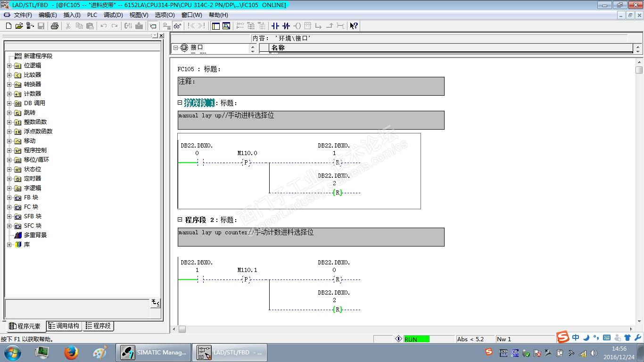This screenshot has width=644, height=362.
Task: Click the M110.0 positive edge element
Action: point(245,163)
